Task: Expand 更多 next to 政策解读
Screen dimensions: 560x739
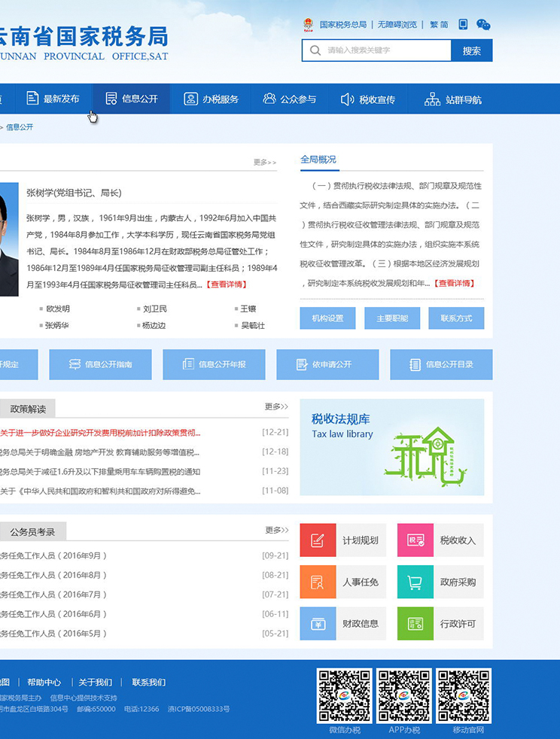Action: (276, 407)
